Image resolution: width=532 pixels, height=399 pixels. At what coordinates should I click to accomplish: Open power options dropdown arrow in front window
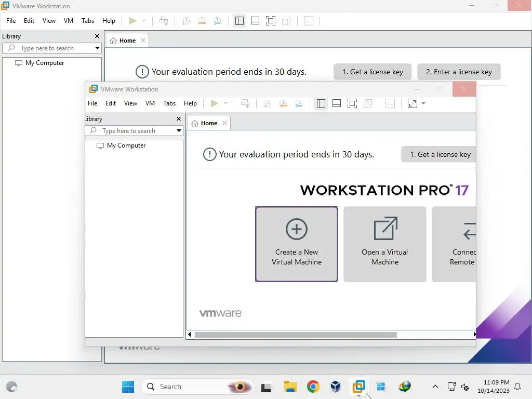click(x=225, y=103)
